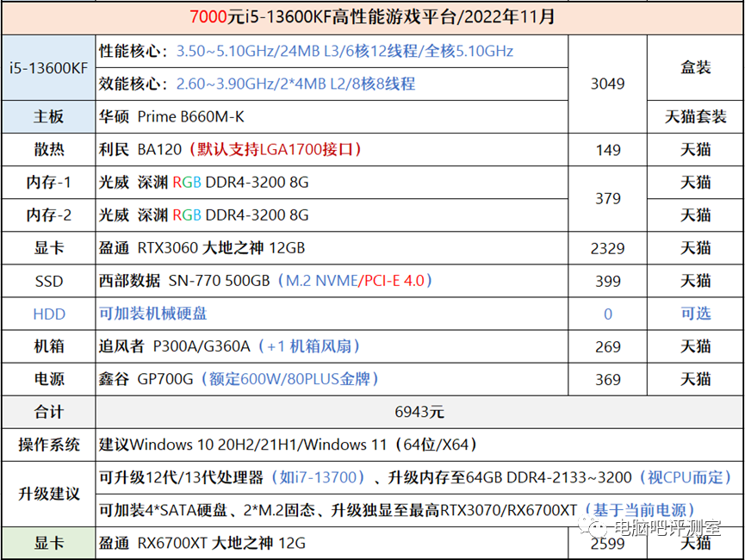The width and height of the screenshot is (745, 560).
Task: Select 建议Windows 10 20H2 recommendation cell
Action: (419, 445)
